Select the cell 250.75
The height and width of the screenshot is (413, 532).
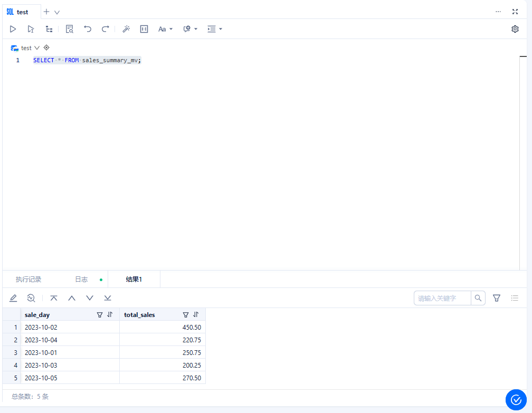[163, 353]
